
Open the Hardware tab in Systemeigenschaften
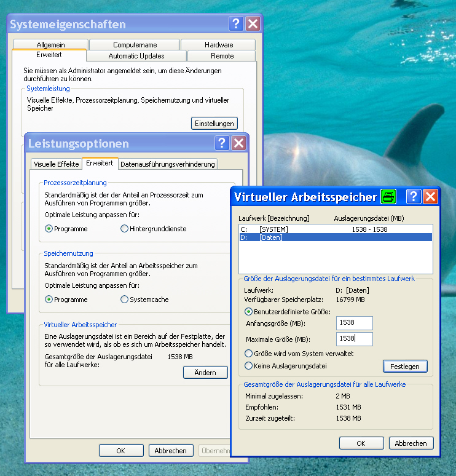pyautogui.click(x=219, y=45)
